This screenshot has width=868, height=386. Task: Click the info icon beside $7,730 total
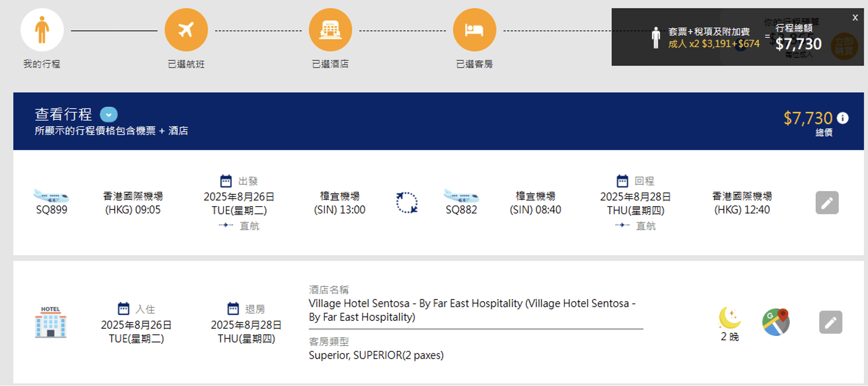pos(843,118)
